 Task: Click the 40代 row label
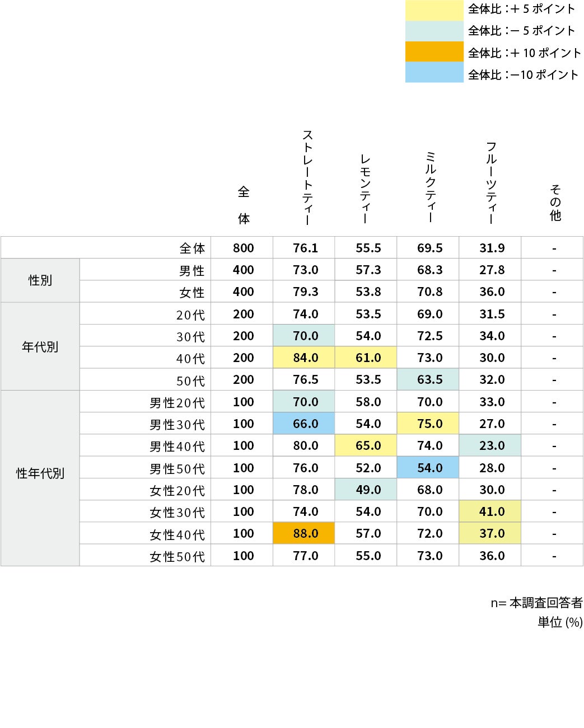(191, 358)
